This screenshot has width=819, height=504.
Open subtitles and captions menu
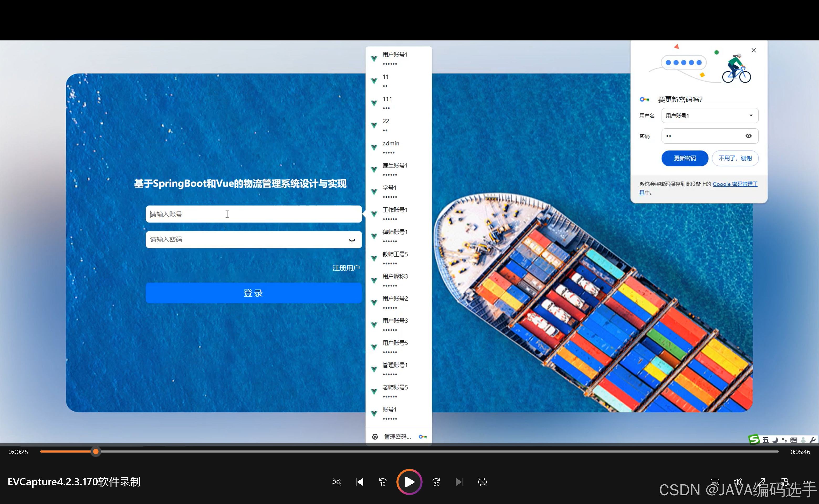[x=715, y=482]
